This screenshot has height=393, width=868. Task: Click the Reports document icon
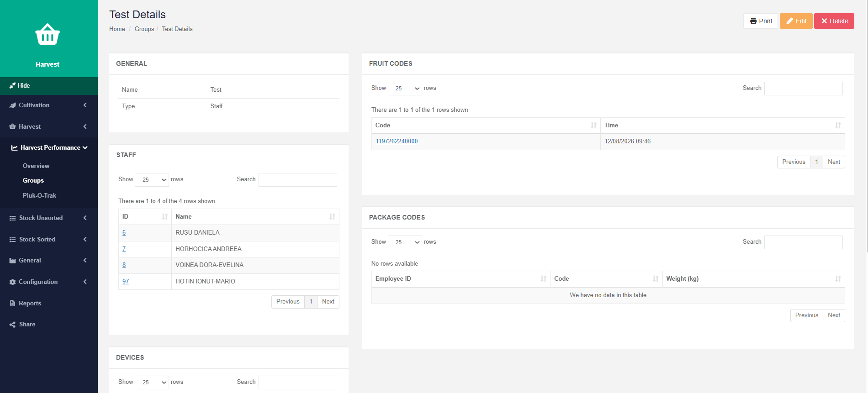12,303
